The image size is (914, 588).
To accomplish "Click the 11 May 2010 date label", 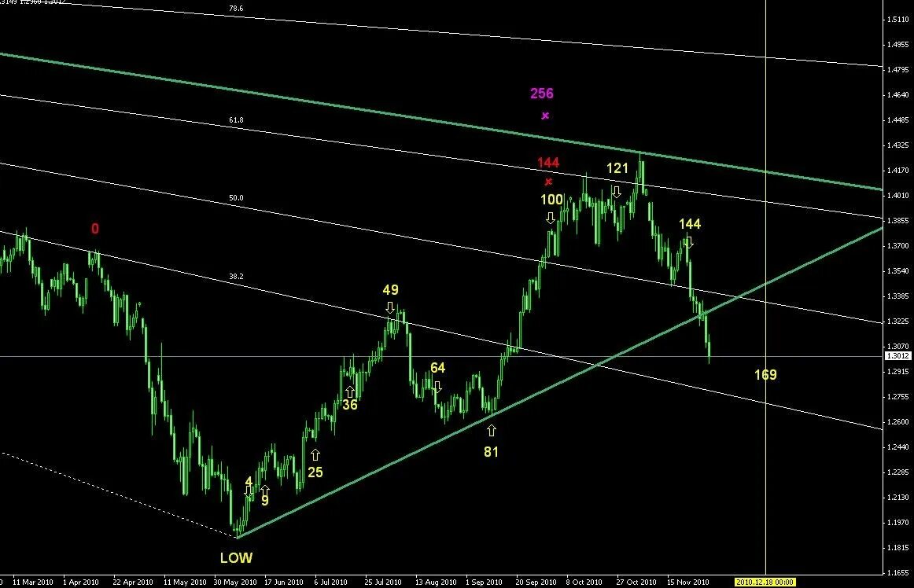I will point(185,582).
